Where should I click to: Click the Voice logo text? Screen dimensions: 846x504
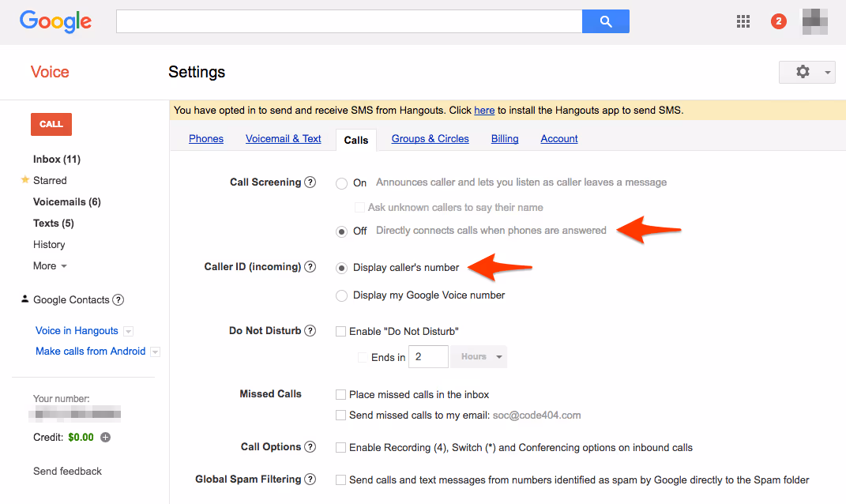pos(50,72)
